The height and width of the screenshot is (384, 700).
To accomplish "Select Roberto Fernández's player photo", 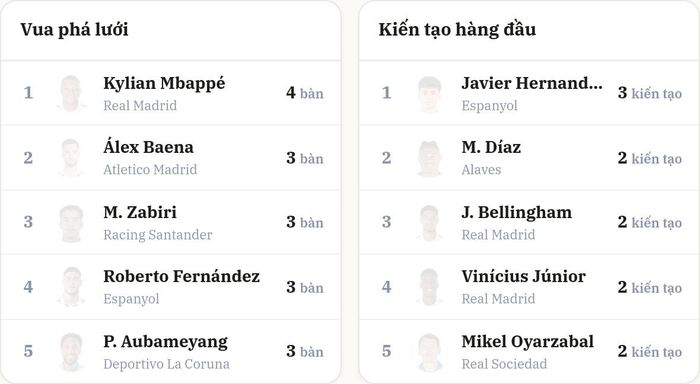I will tap(71, 287).
